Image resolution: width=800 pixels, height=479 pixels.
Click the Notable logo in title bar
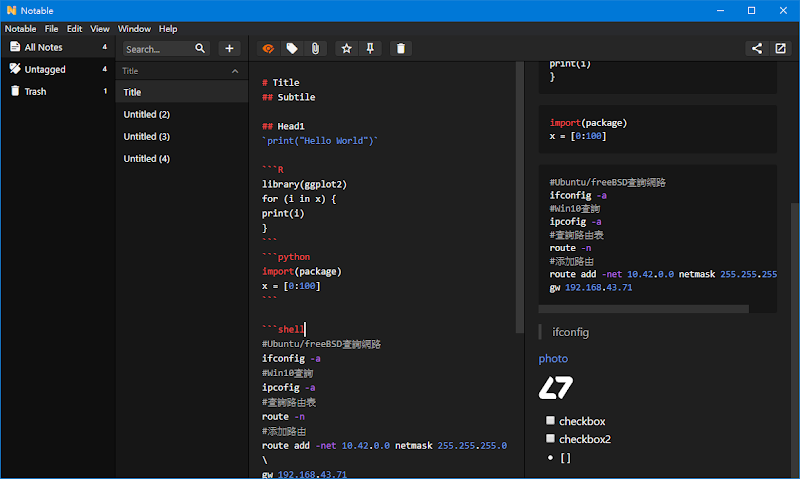pos(11,10)
